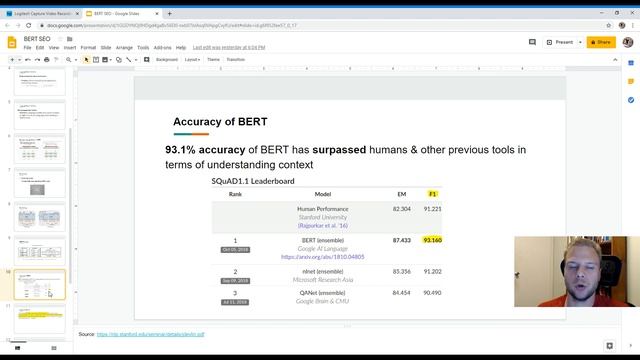
Task: Select the Text box tool
Action: point(96,60)
